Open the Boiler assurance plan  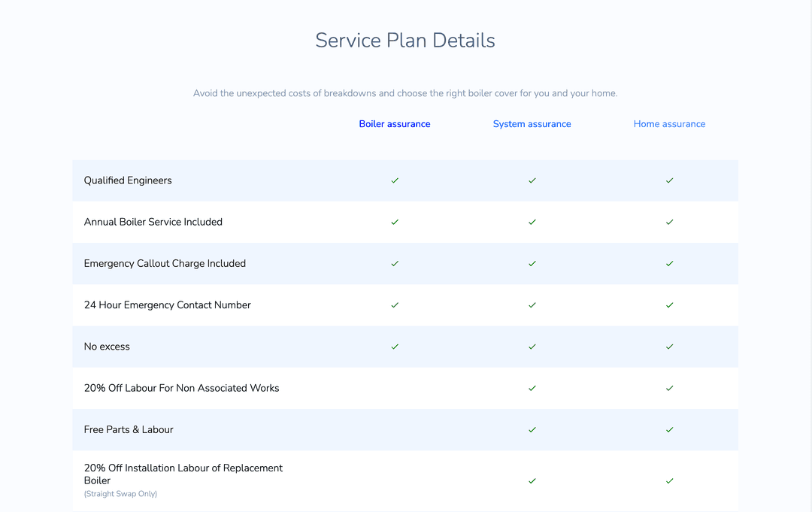[x=395, y=123]
